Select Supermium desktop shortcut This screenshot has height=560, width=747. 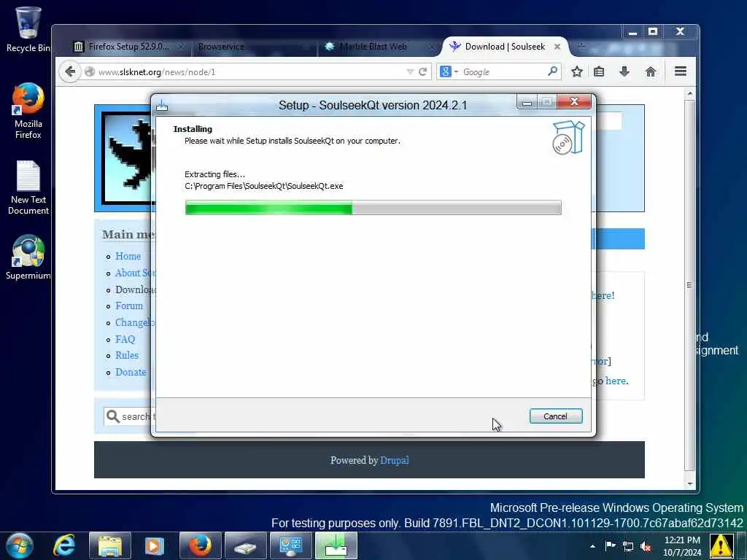28,257
